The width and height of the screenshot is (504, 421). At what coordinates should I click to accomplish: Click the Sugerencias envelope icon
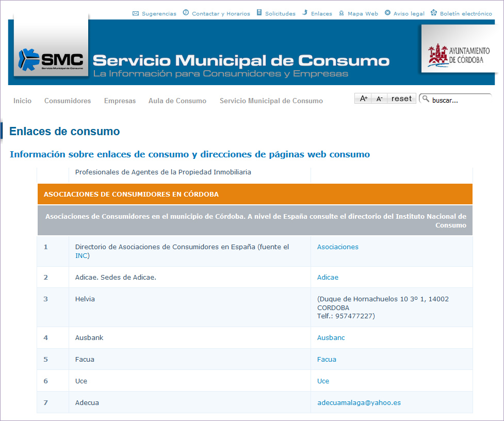point(136,13)
